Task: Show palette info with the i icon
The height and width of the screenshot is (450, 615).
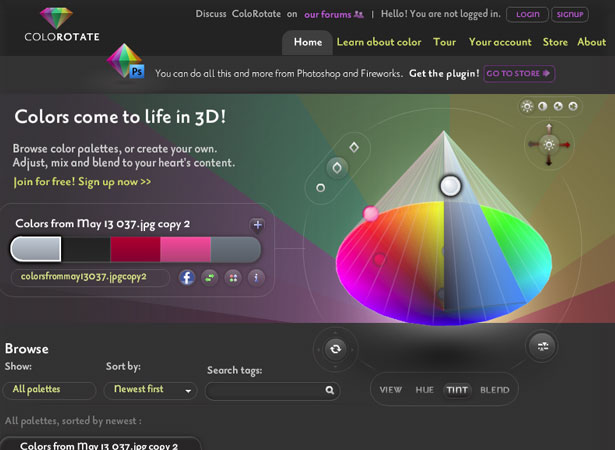Action: coord(256,278)
